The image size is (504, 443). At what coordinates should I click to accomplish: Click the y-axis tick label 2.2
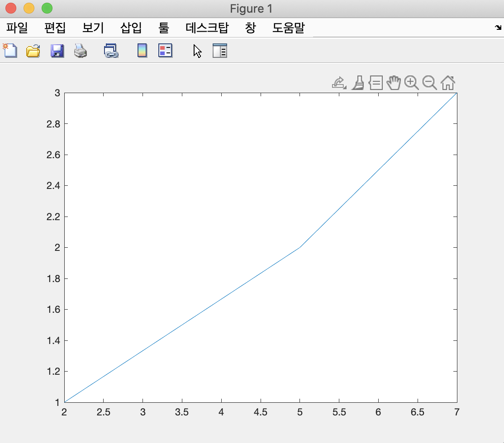(x=53, y=217)
